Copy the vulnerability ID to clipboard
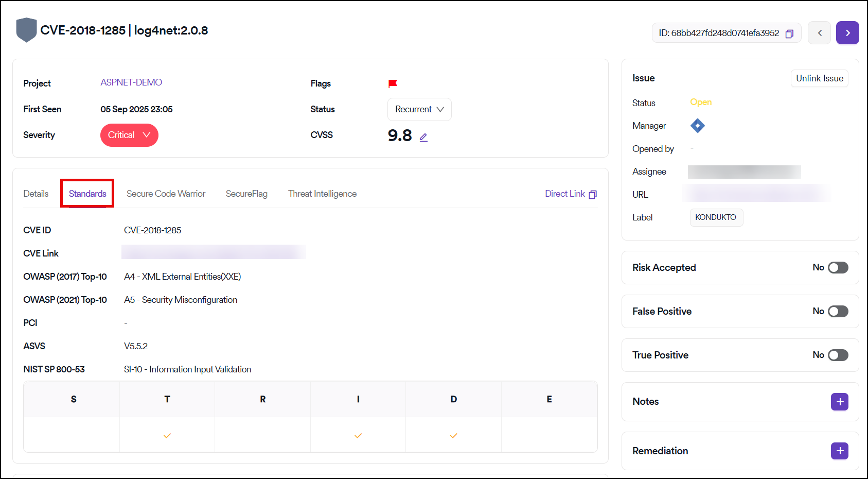The image size is (868, 479). tap(789, 33)
